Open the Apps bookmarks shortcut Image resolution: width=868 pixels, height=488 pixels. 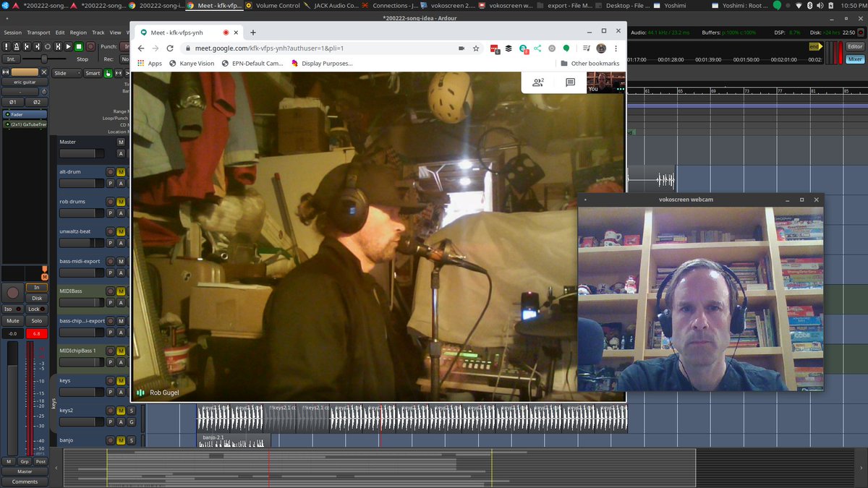click(149, 64)
